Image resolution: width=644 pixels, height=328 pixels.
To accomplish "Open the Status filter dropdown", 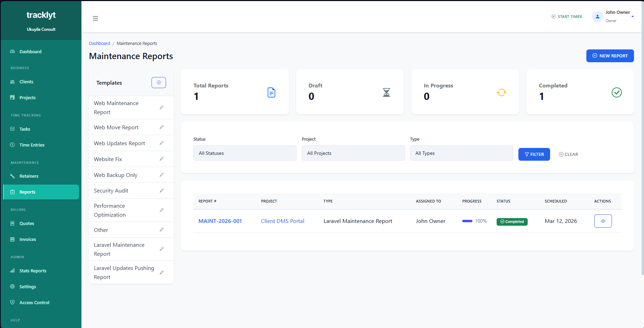I will 245,153.
